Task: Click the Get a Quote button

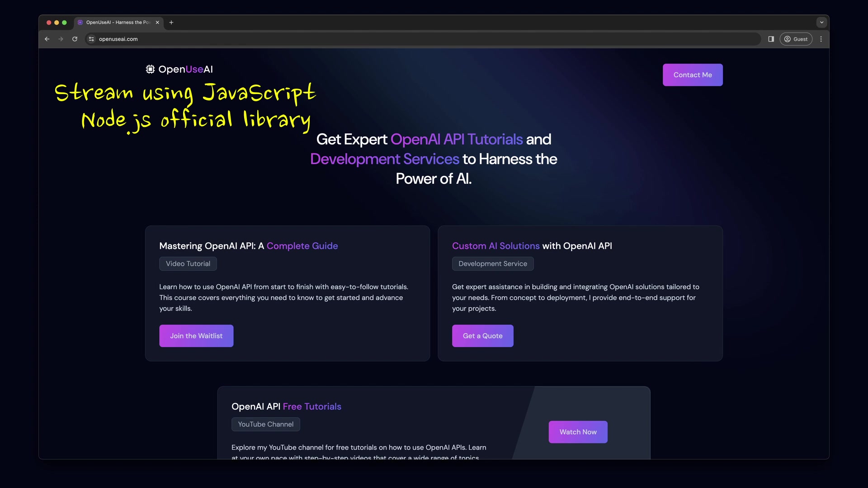Action: click(x=482, y=336)
